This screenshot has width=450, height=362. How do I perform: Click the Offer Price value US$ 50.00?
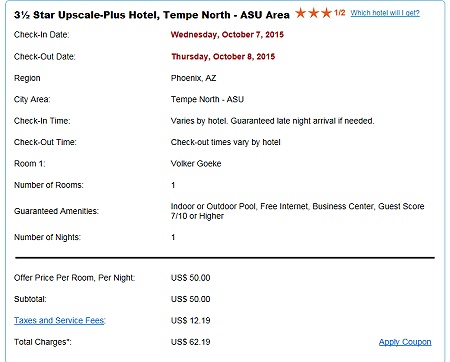tap(190, 278)
